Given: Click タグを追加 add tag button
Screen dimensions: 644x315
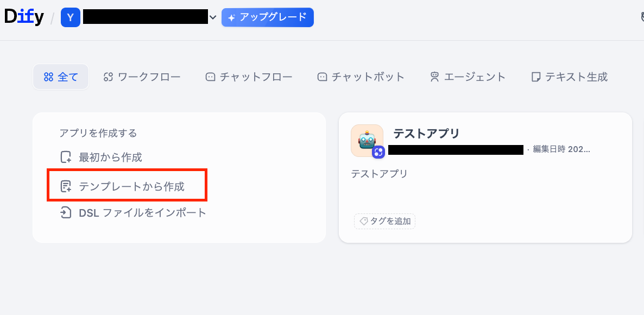Looking at the screenshot, I should (x=384, y=221).
